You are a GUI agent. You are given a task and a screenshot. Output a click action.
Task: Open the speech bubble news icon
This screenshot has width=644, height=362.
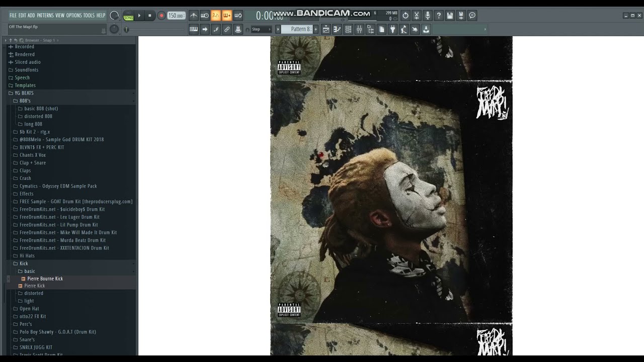[472, 16]
